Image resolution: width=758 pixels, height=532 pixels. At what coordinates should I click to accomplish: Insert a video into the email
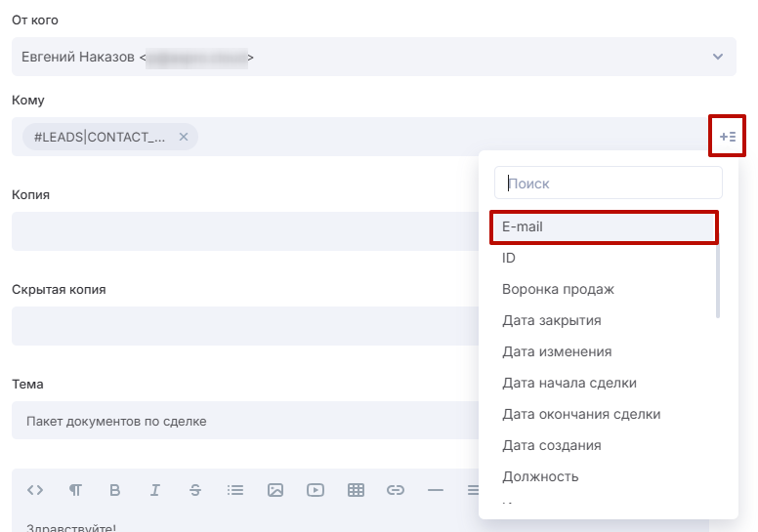[315, 490]
